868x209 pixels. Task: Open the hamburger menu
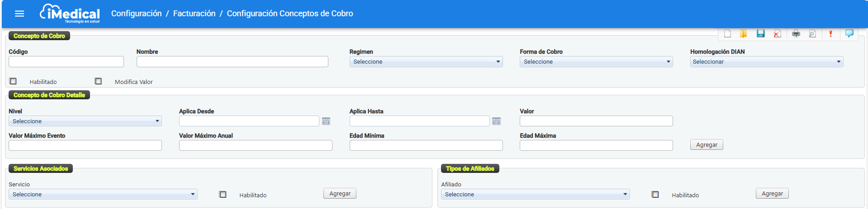(x=19, y=14)
